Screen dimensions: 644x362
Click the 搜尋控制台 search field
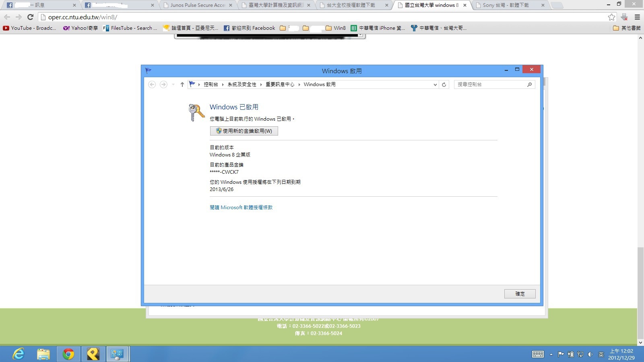tap(494, 84)
